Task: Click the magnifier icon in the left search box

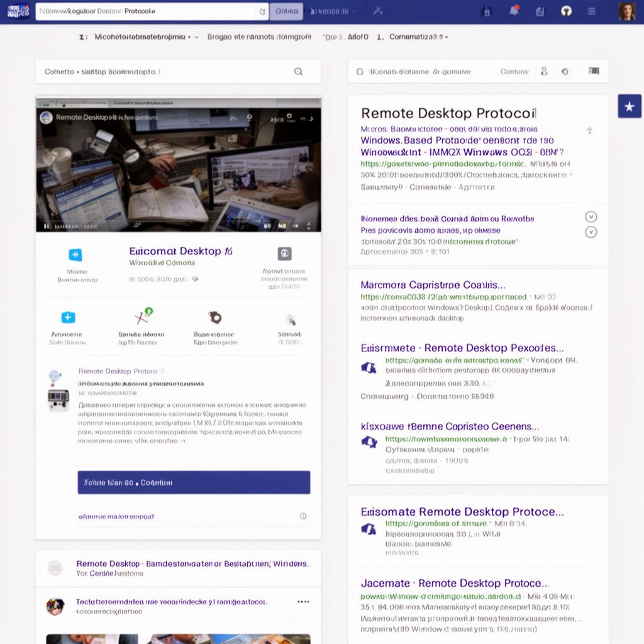Action: coord(299,72)
